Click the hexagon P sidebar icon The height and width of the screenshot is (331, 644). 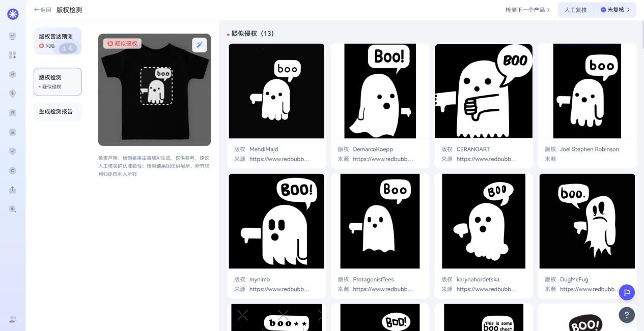13,74
